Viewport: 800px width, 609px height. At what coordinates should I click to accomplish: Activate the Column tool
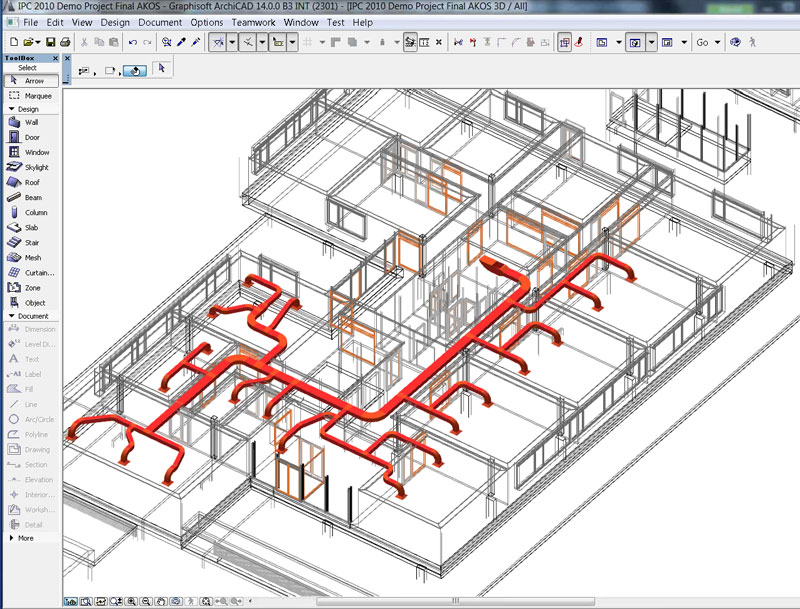[31, 212]
